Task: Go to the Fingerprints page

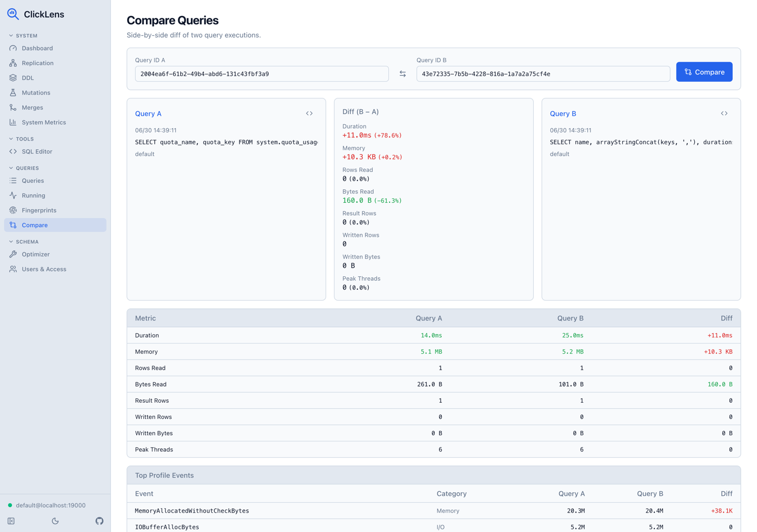Action: pyautogui.click(x=55, y=210)
